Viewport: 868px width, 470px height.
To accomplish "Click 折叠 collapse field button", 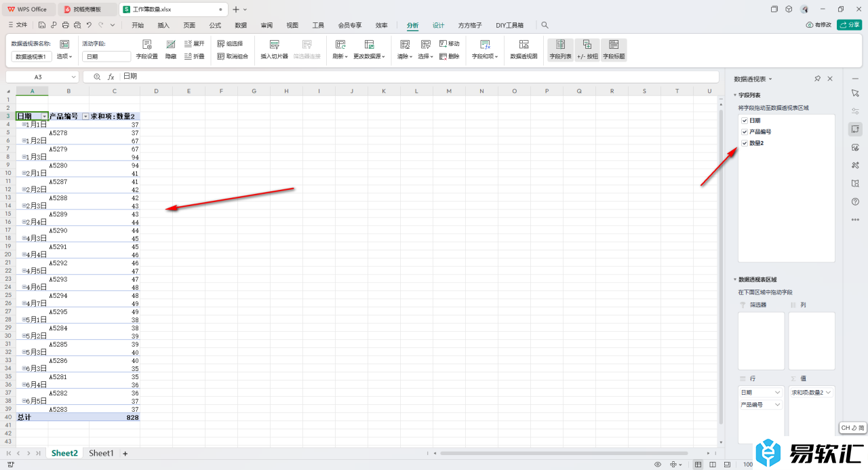I will (x=194, y=56).
